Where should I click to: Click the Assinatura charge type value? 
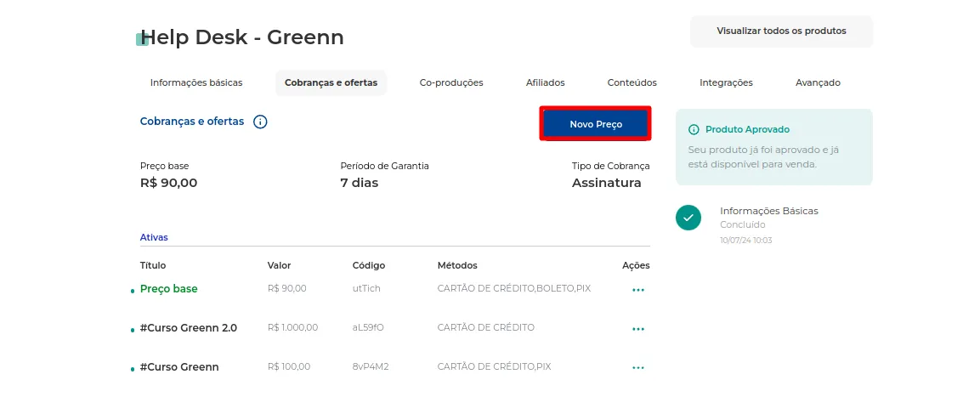(606, 184)
